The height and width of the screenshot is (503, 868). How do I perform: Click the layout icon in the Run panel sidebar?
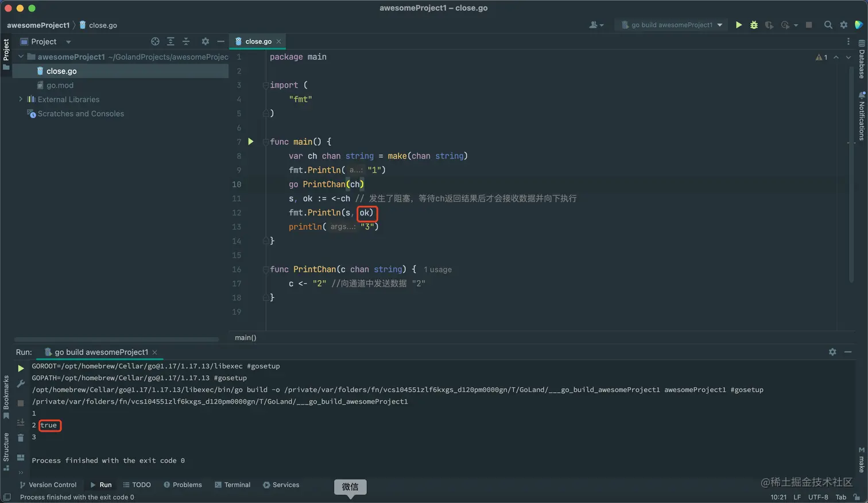pyautogui.click(x=21, y=457)
